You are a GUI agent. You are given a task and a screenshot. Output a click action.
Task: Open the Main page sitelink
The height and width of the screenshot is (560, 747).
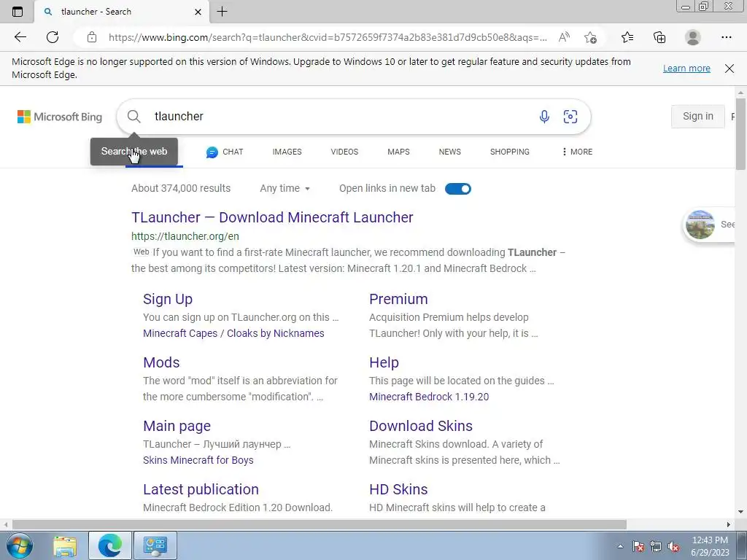(x=177, y=426)
